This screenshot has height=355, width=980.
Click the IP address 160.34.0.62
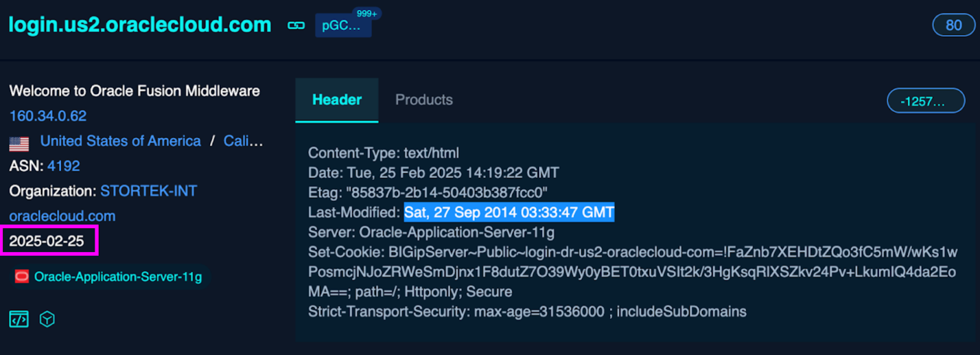point(48,116)
